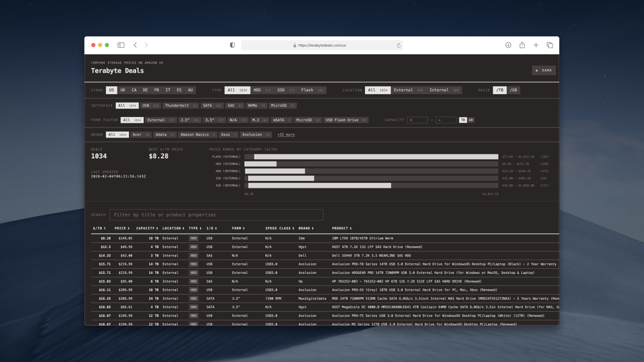The height and width of the screenshot is (362, 644).
Task: Toggle dark mode with the DARK icon button
Action: click(x=543, y=70)
